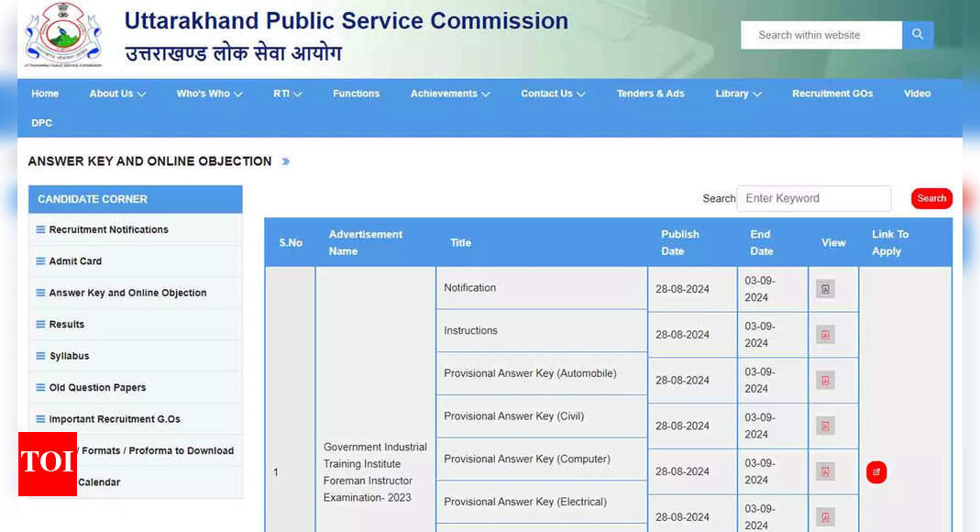Click the Uttarakhand Public Service Commission logo
Image resolution: width=980 pixels, height=532 pixels.
pyautogui.click(x=62, y=34)
